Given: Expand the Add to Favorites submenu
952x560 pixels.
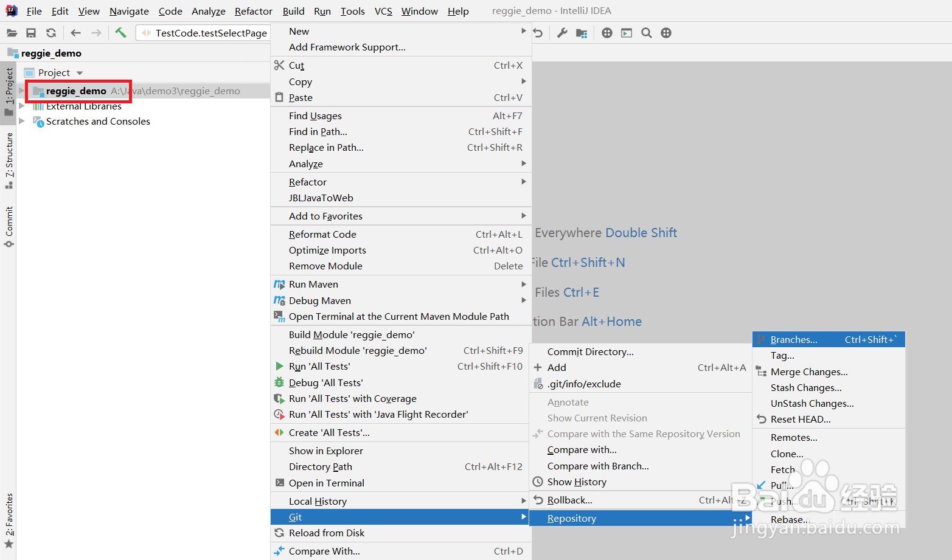Looking at the screenshot, I should tap(401, 216).
